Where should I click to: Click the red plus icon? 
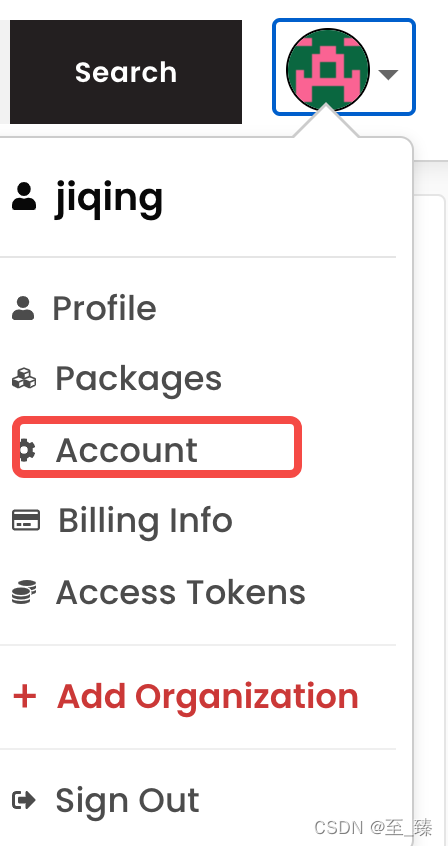coord(24,696)
